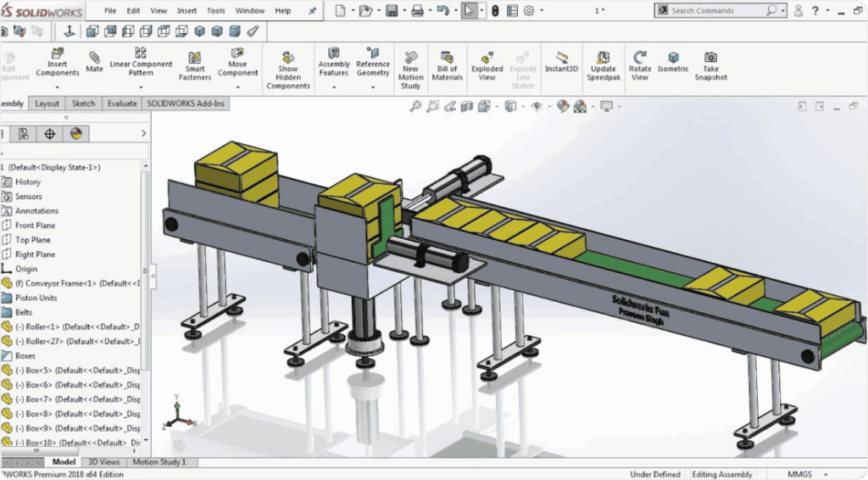This screenshot has width=868, height=480.
Task: Switch to Isometric view
Action: 673,57
